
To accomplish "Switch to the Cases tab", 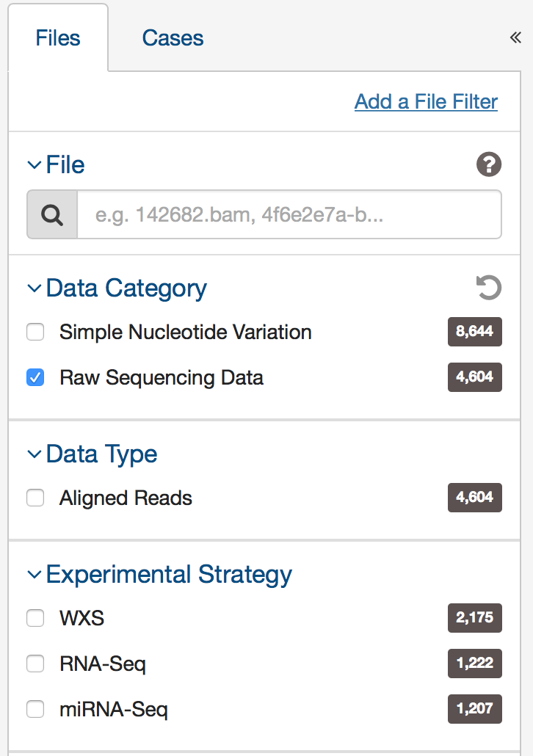I will 173,37.
